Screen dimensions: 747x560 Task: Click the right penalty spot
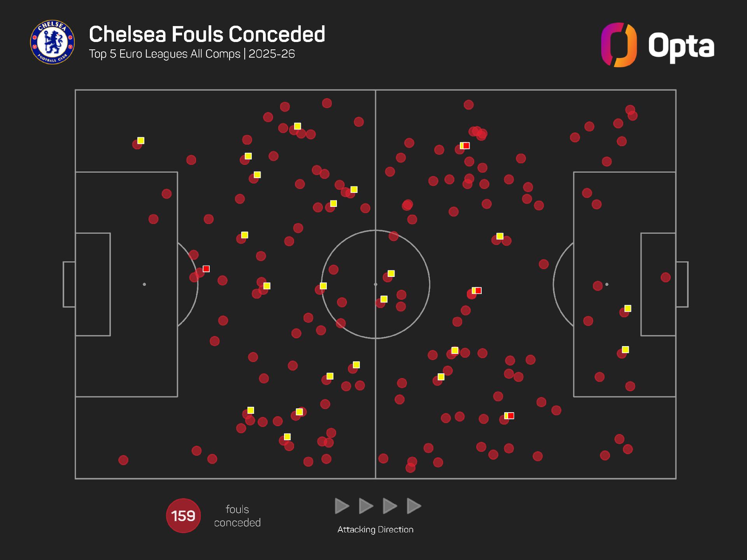607,284
